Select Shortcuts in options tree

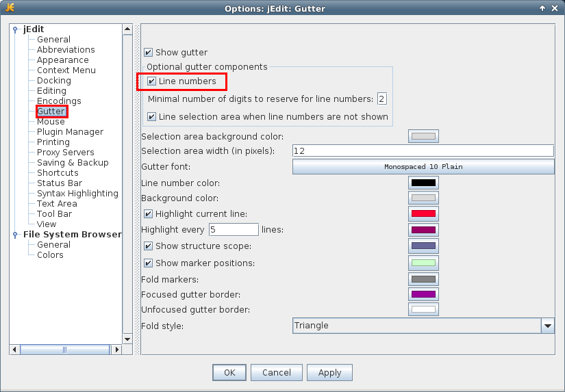point(58,173)
